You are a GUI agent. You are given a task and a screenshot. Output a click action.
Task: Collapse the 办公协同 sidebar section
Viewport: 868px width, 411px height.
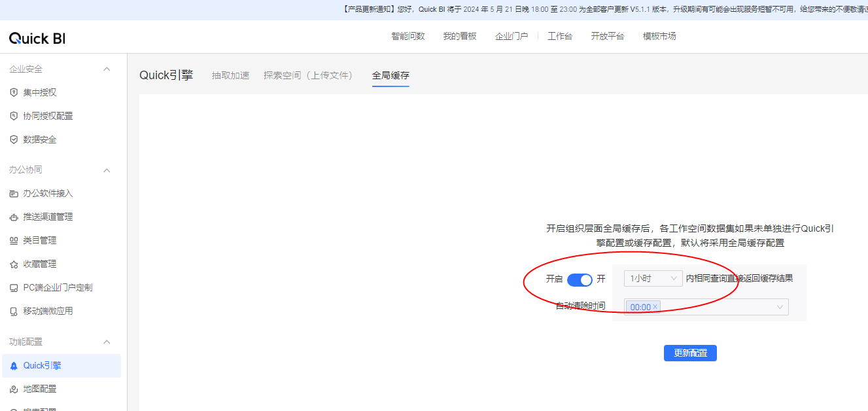[x=107, y=170]
